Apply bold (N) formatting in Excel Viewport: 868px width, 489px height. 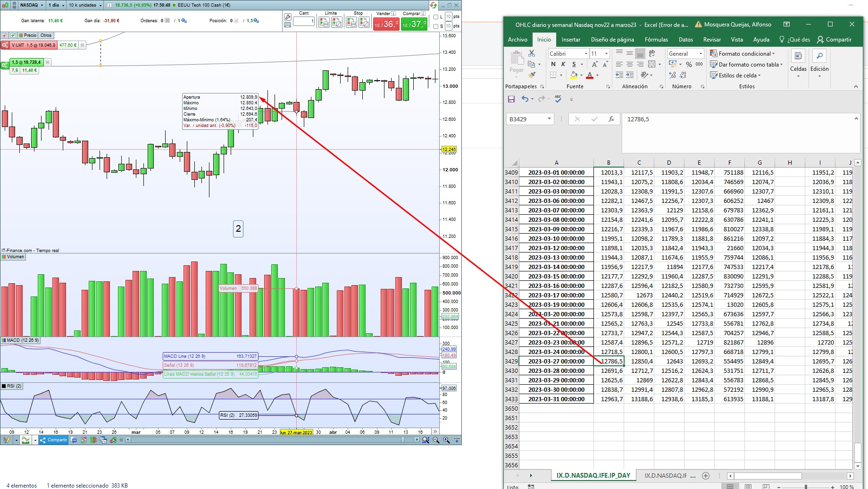tap(553, 64)
